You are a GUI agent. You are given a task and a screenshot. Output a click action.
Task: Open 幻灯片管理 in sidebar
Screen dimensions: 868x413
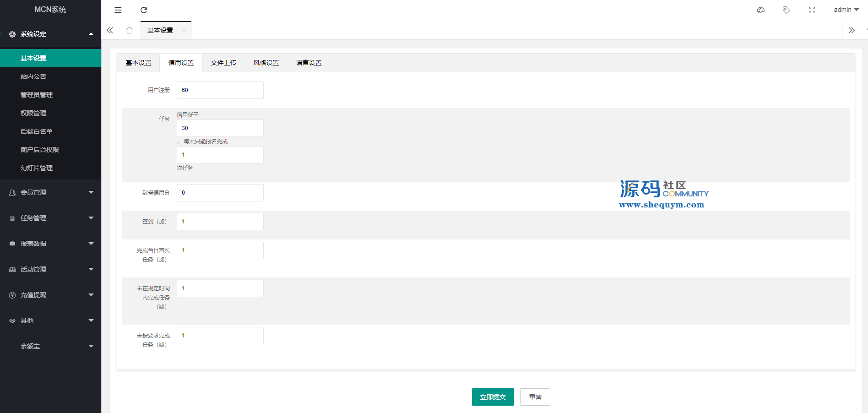click(50, 168)
